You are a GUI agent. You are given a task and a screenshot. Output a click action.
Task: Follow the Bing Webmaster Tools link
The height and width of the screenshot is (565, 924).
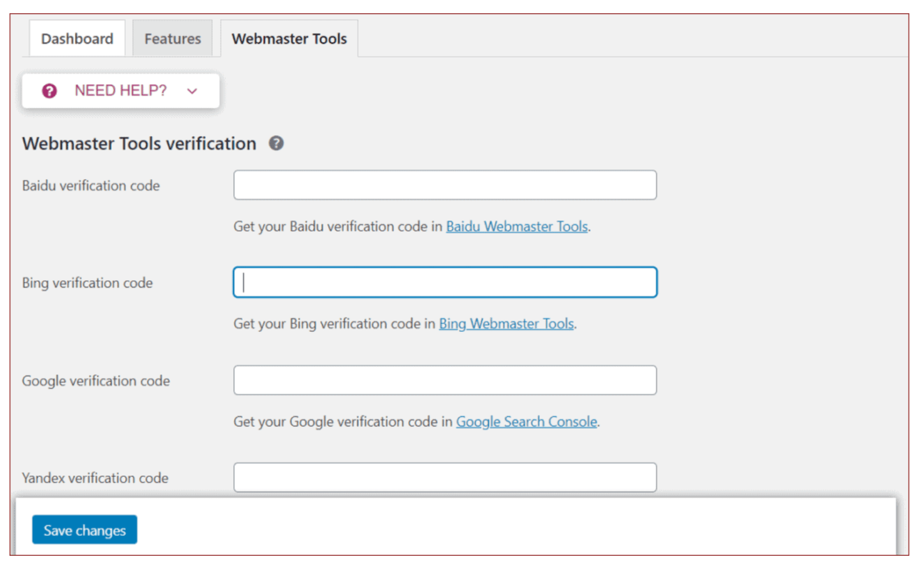[x=506, y=324]
